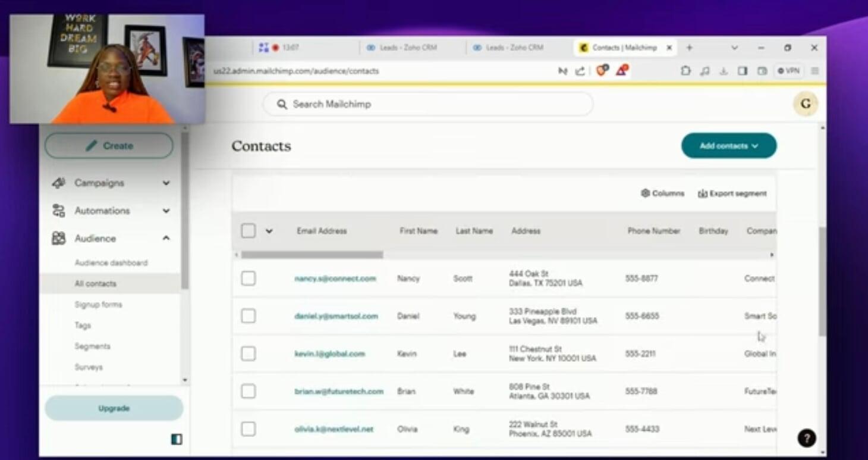The width and height of the screenshot is (868, 460).
Task: Open the Add contacts dropdown
Action: [x=728, y=146]
